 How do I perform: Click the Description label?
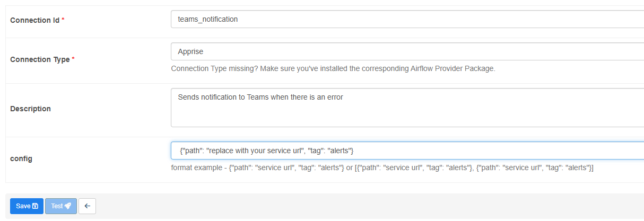pyautogui.click(x=30, y=109)
